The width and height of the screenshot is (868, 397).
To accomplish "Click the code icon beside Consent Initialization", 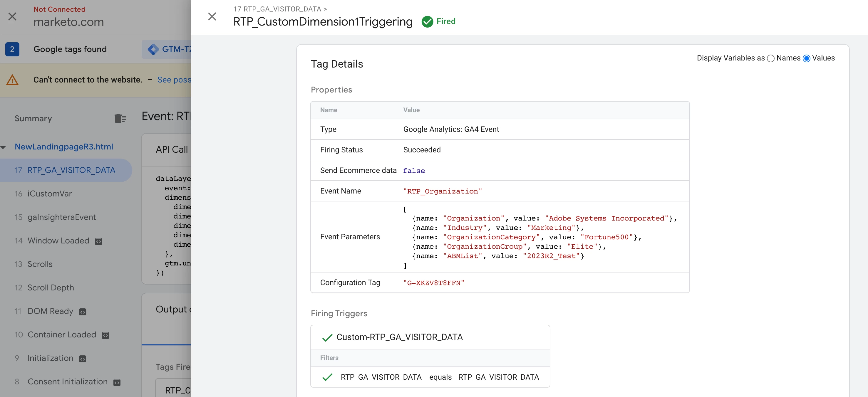I will pyautogui.click(x=117, y=382).
